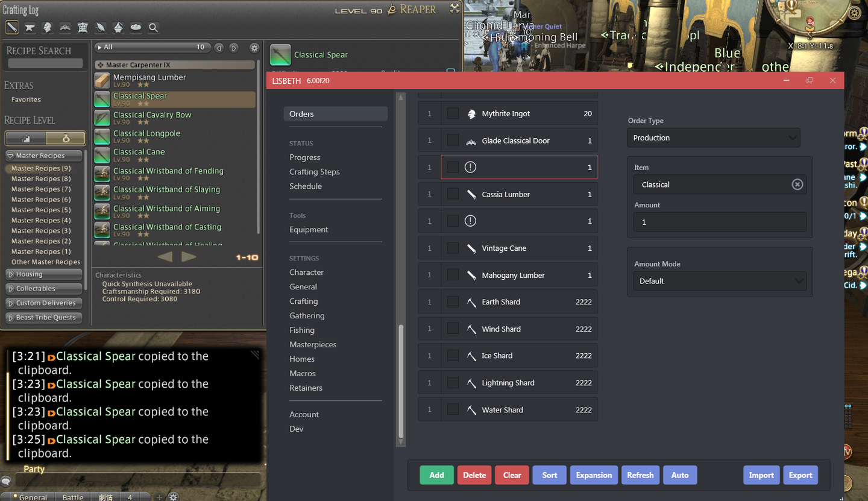Screen dimensions: 868x501
Task: Clear the Item field with X icon
Action: 797,184
